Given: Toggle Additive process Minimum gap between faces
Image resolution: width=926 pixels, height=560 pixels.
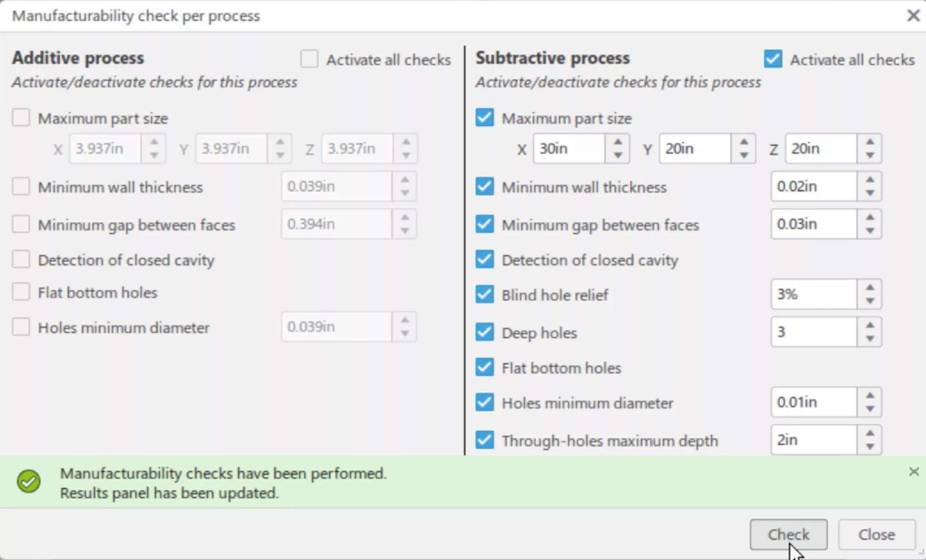Looking at the screenshot, I should tap(20, 224).
